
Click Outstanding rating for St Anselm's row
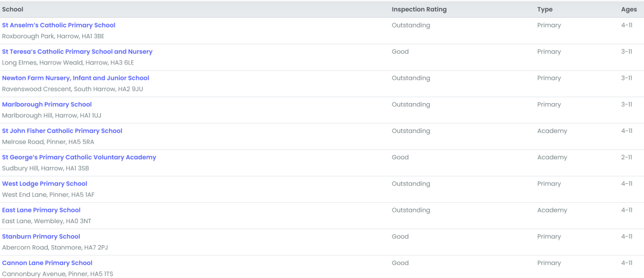(410, 26)
